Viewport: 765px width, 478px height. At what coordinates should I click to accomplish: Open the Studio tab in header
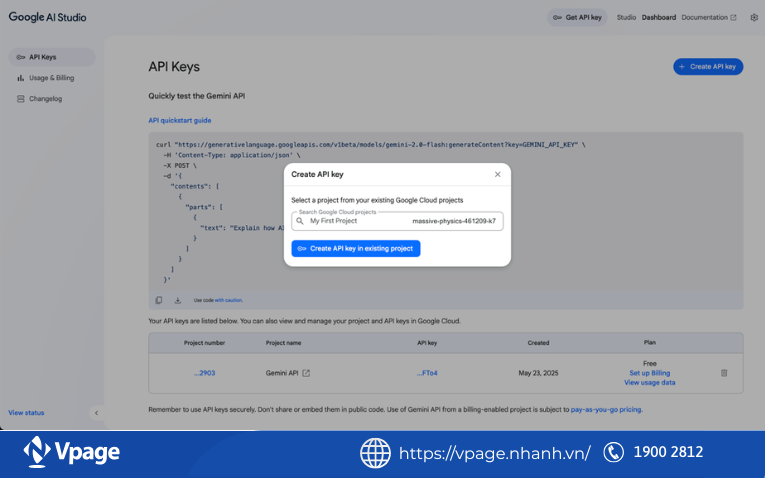(x=626, y=18)
